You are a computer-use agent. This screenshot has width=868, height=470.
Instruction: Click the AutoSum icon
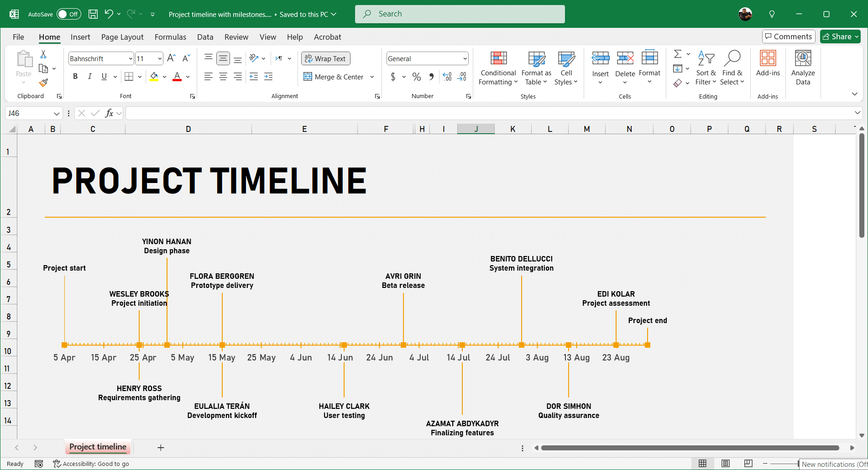tap(678, 53)
